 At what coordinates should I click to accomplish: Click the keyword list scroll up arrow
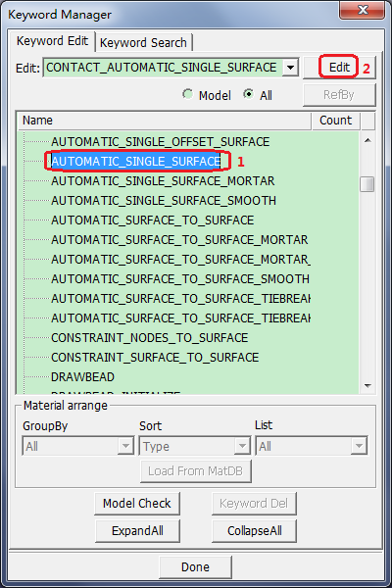click(367, 140)
